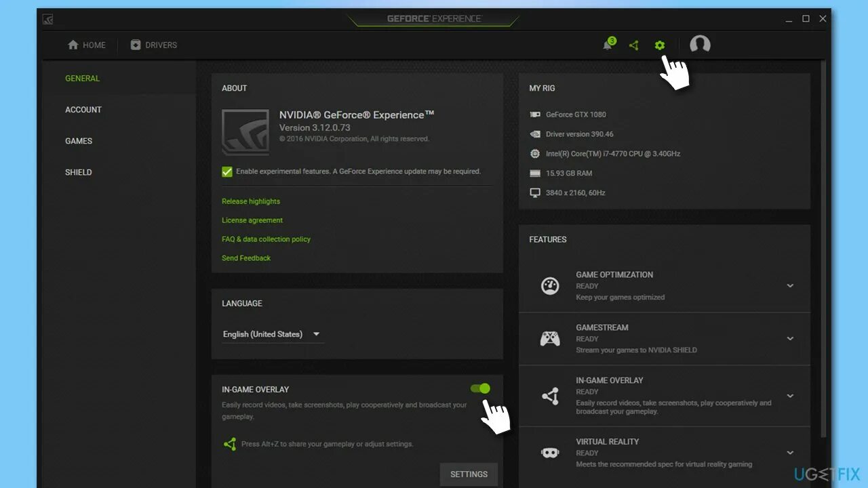Image resolution: width=868 pixels, height=488 pixels.
Task: Click the NVIDIA GeForce Experience logo thumbnail
Action: 245,132
